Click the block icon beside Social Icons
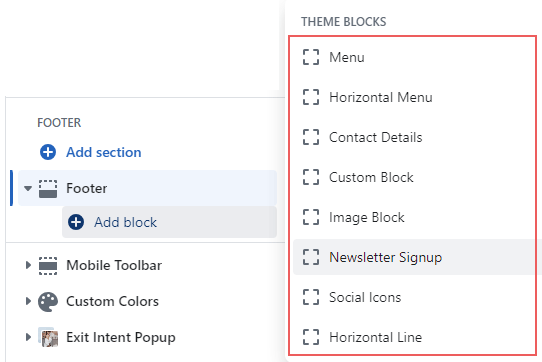542x362 pixels. tap(311, 297)
